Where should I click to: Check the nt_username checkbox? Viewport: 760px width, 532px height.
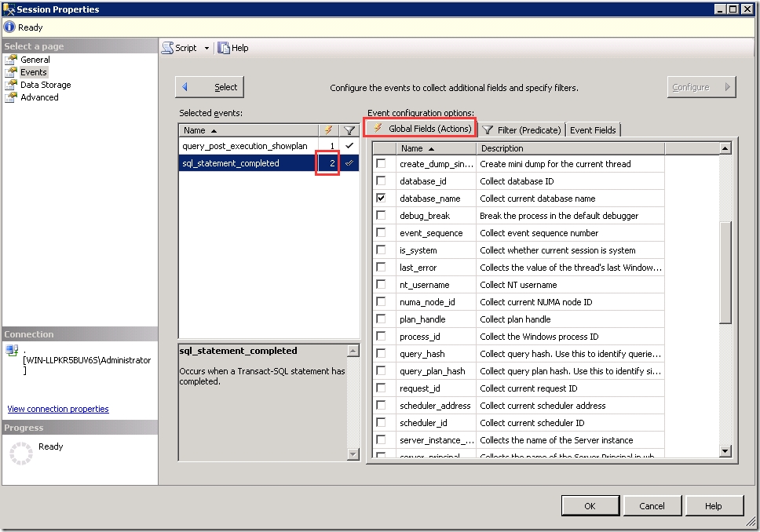(381, 284)
